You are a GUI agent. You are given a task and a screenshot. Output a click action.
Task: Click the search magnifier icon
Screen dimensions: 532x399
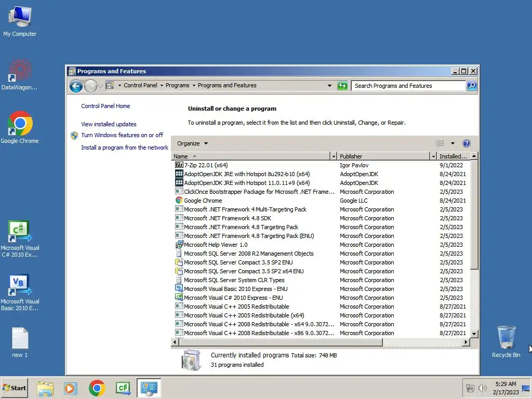[472, 86]
